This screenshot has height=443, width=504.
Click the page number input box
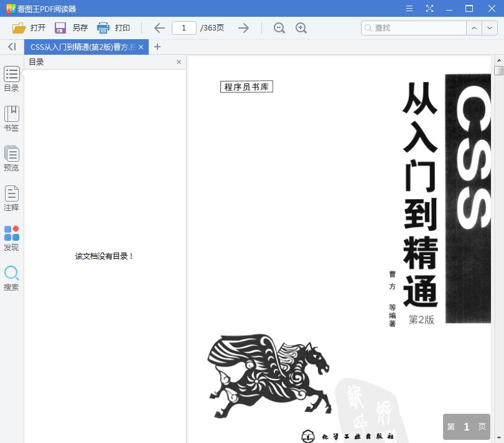pos(184,28)
